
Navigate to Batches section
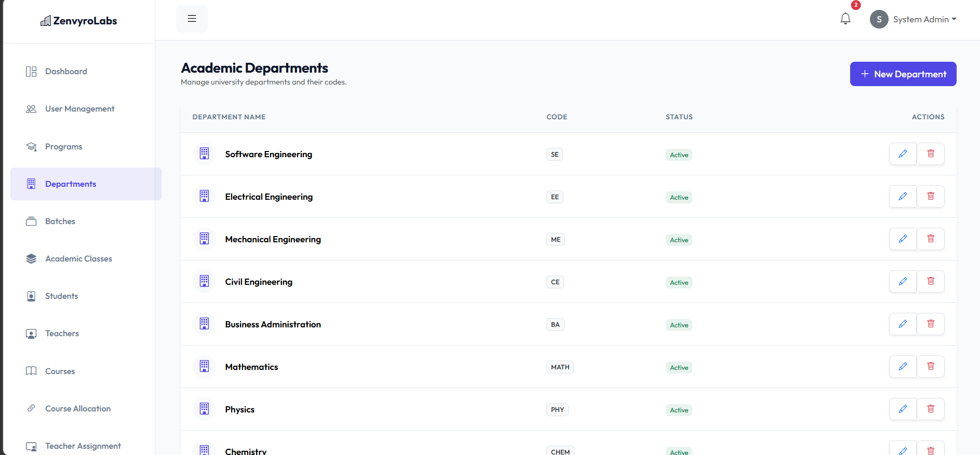coord(60,222)
